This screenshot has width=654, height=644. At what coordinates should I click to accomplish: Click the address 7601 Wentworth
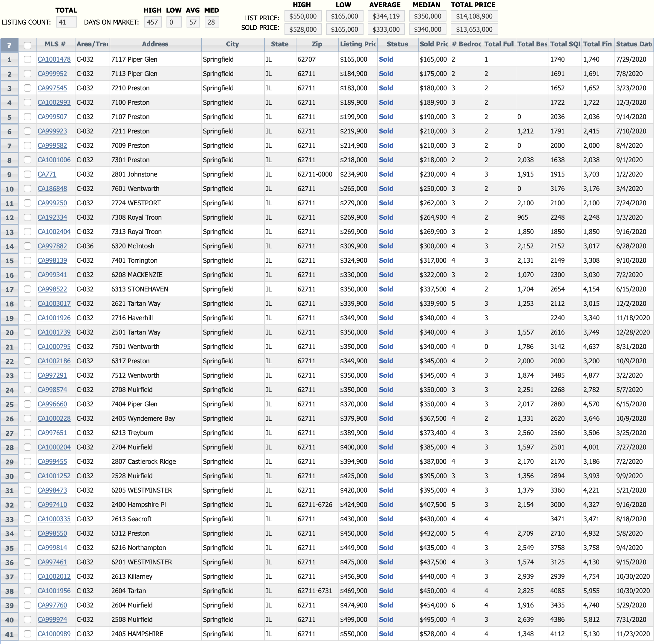(x=135, y=189)
